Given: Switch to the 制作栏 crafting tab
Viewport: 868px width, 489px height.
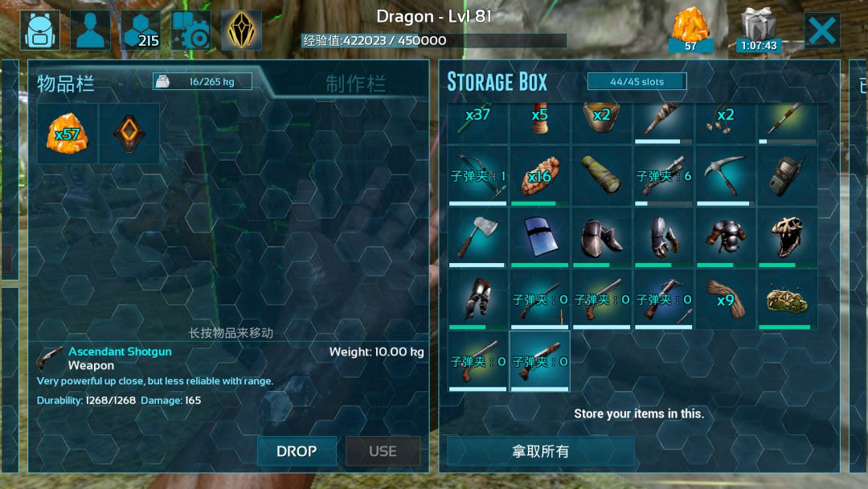Looking at the screenshot, I should [355, 84].
